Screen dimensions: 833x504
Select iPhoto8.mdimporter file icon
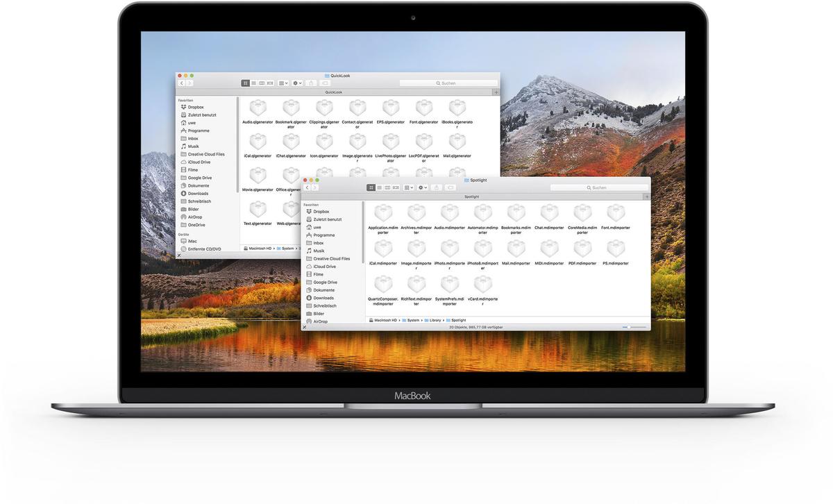point(483,249)
